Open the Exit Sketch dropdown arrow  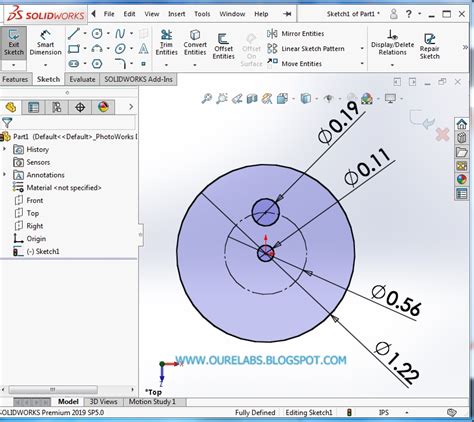pyautogui.click(x=14, y=65)
